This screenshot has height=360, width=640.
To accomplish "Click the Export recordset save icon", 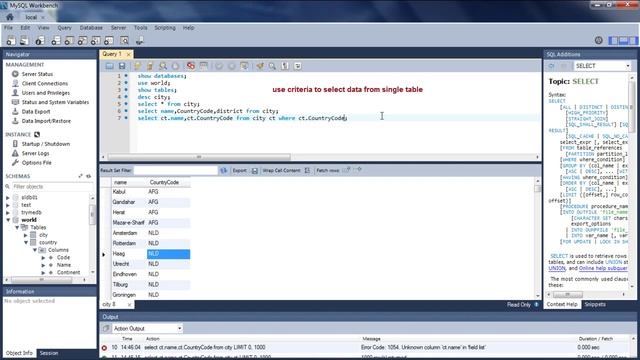I will (x=255, y=171).
